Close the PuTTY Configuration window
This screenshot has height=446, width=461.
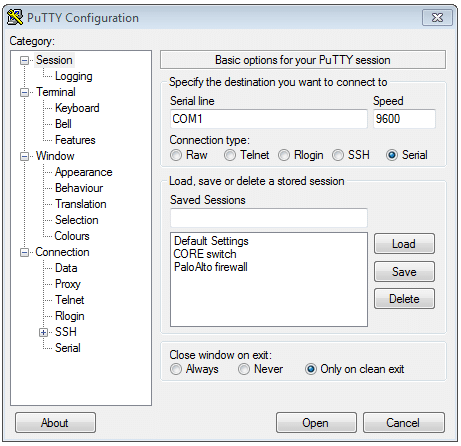coord(437,17)
